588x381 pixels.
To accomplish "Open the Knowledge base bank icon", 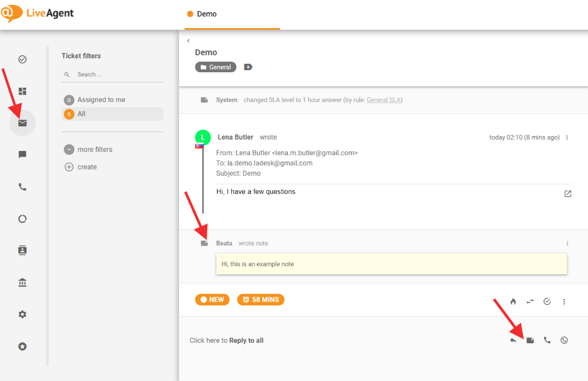I will click(x=22, y=282).
